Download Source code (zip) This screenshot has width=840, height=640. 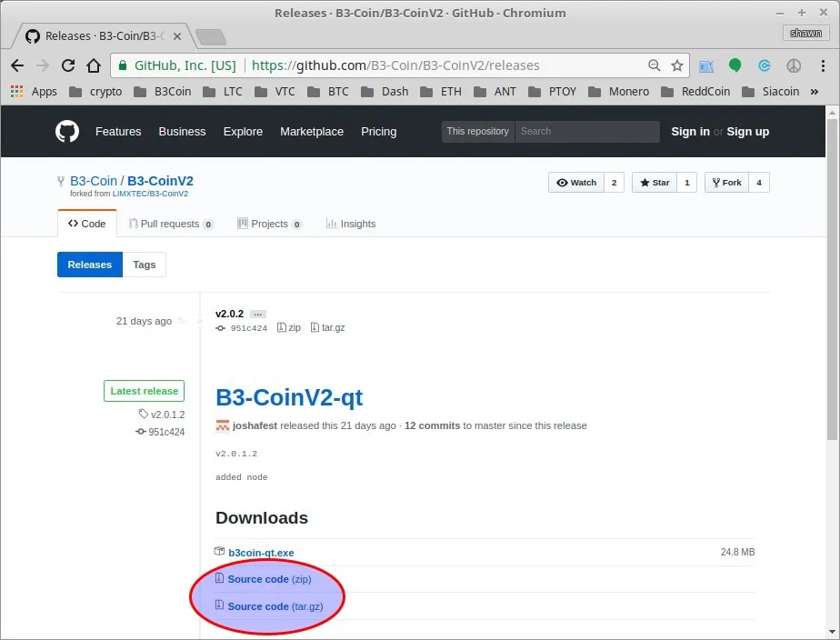(269, 579)
